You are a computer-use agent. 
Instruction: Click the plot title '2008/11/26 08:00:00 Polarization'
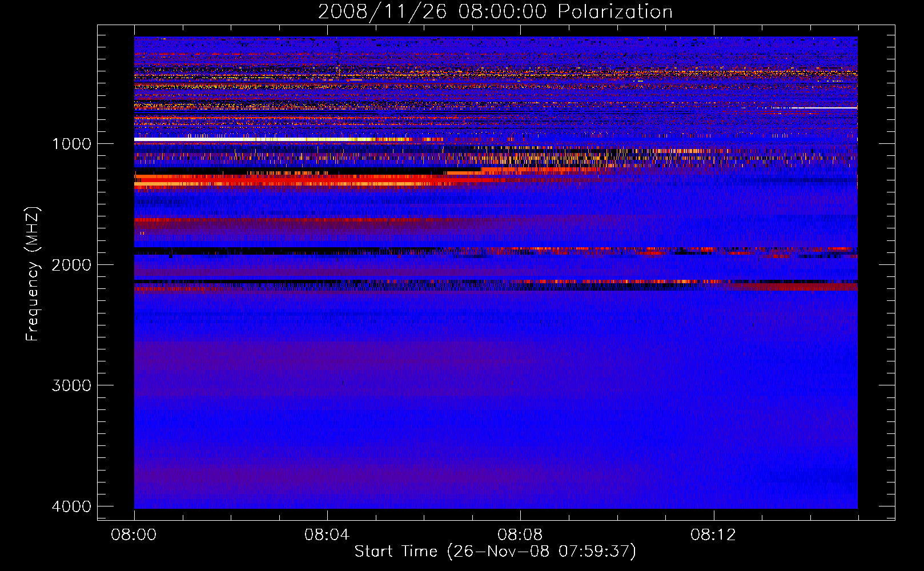pos(495,11)
